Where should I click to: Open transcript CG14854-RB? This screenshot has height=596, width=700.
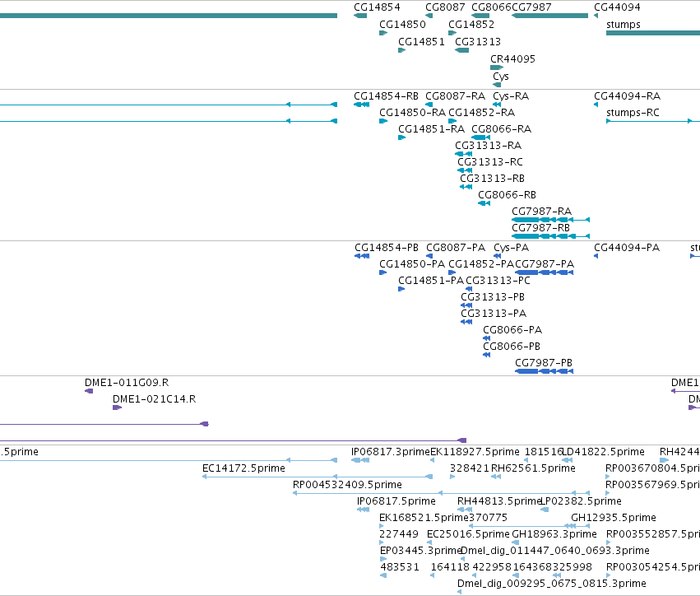[386, 96]
